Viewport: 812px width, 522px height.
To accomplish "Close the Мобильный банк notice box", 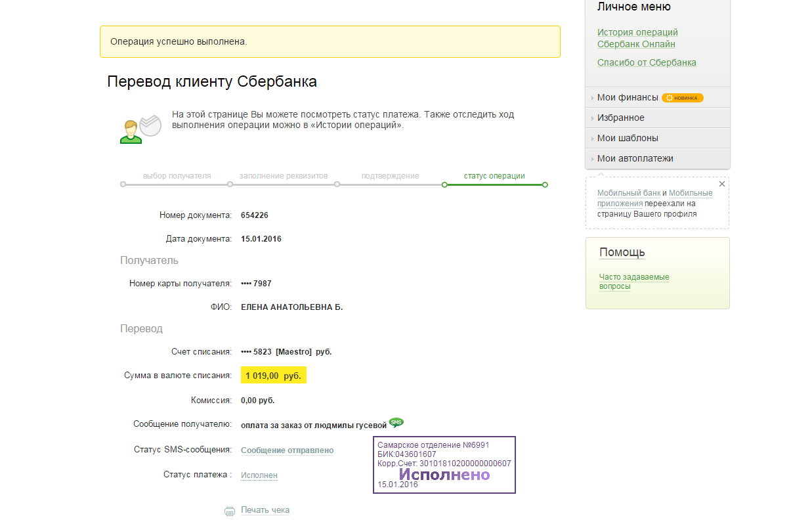I will [x=722, y=184].
